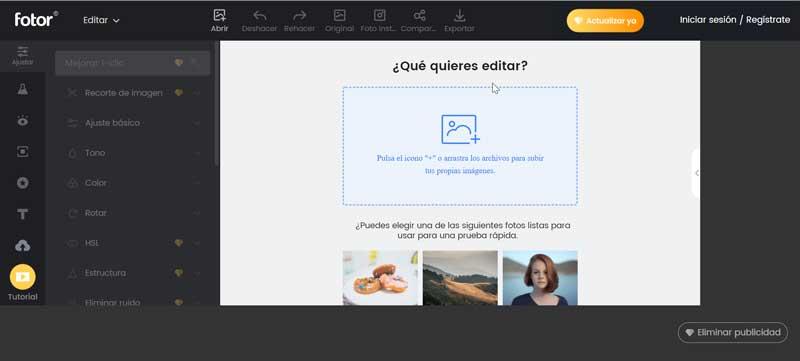Click Iniciar sesión / Regístrate link
Image resolution: width=800 pixels, height=361 pixels.
pyautogui.click(x=735, y=20)
